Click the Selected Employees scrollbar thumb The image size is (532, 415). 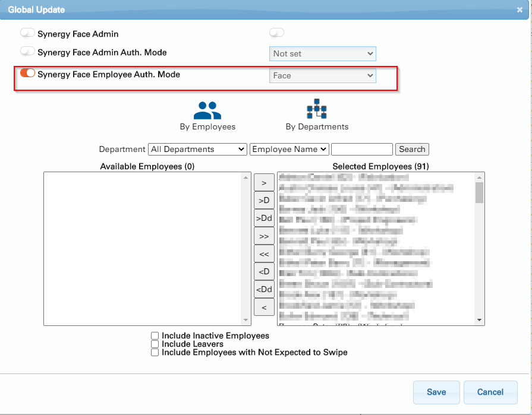click(x=479, y=192)
